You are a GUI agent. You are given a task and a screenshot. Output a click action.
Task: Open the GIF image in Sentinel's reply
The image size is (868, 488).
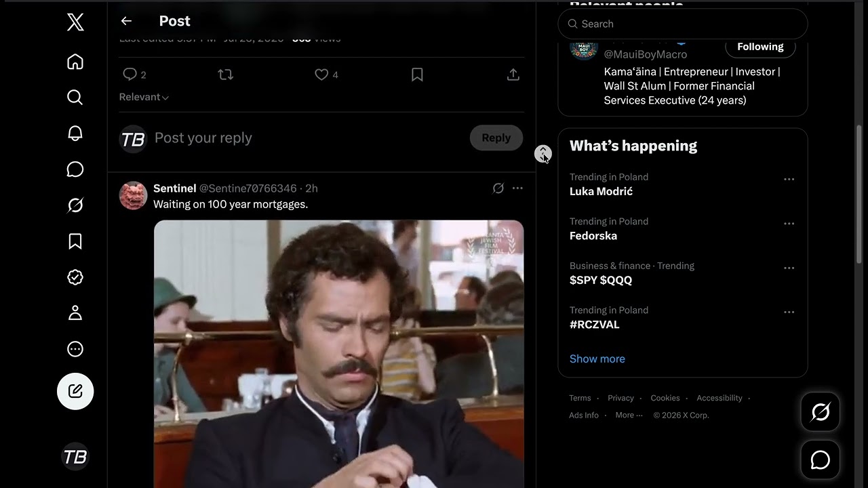pyautogui.click(x=339, y=354)
